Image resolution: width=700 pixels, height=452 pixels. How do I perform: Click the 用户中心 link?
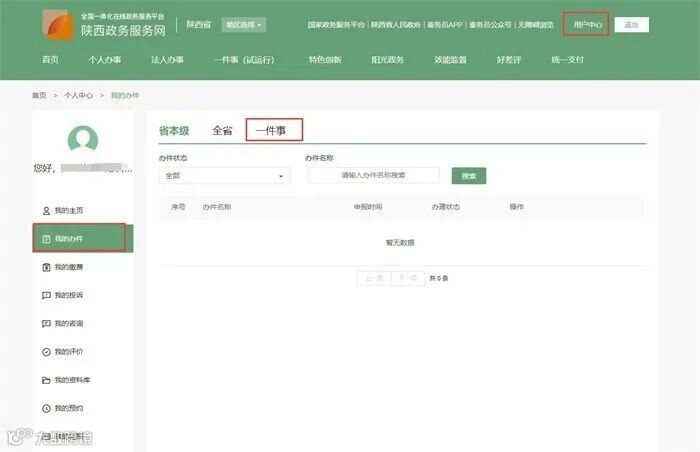tap(587, 25)
